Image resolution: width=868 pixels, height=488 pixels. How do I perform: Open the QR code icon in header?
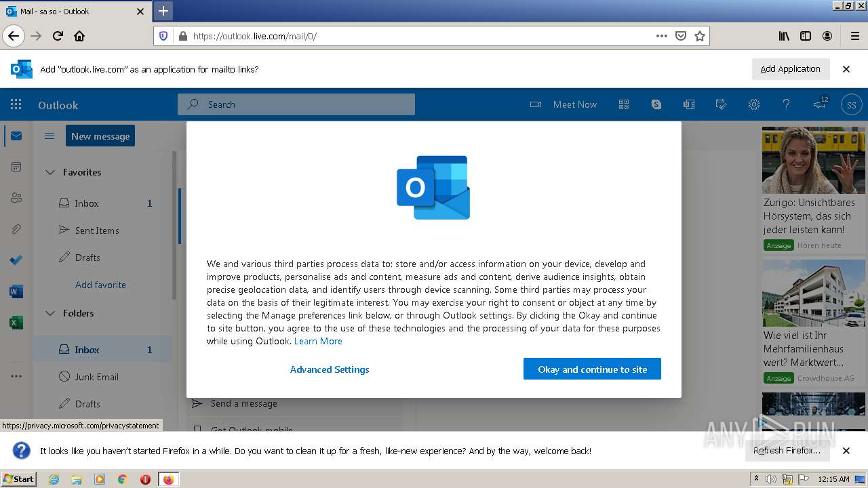pyautogui.click(x=624, y=104)
